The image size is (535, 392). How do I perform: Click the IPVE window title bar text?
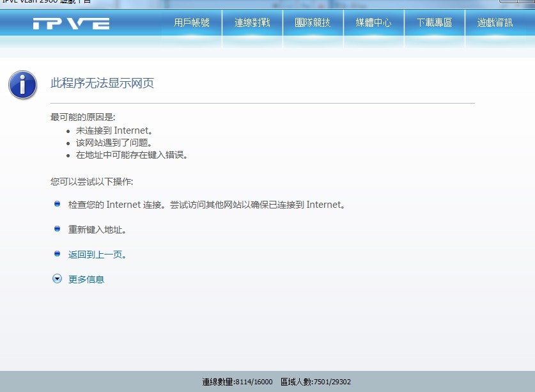coord(46,3)
